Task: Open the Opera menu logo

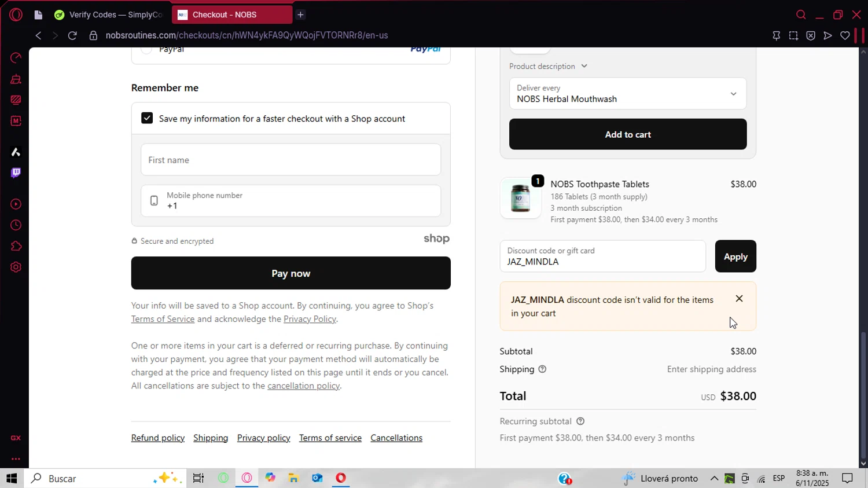Action: (x=16, y=14)
